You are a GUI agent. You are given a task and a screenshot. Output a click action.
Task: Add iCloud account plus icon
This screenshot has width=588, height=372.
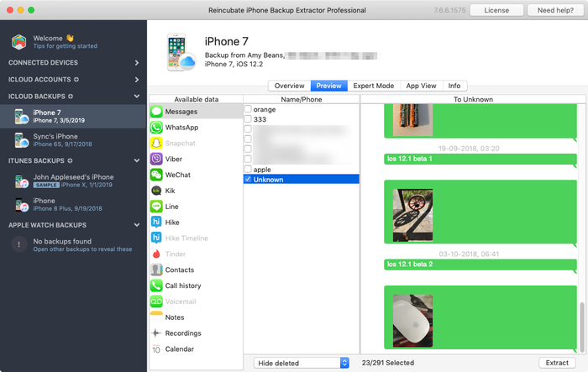[x=76, y=80]
